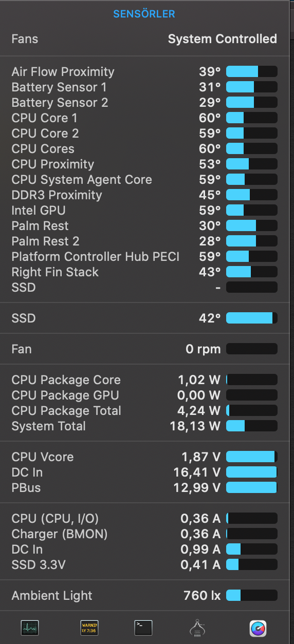Select the Ambient Light 760 lx row
This screenshot has width=294, height=644.
click(x=147, y=596)
